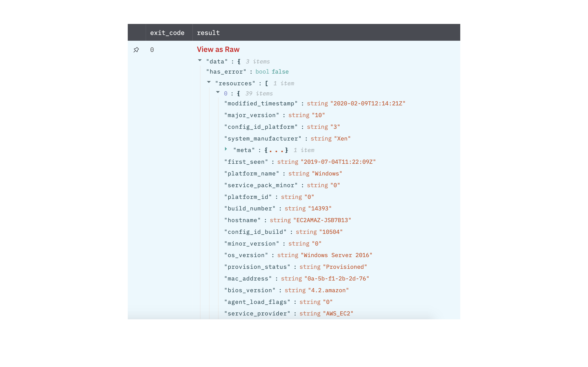Image resolution: width=588 pixels, height=367 pixels.
Task: Select the 'exit_code' tab
Action: coord(167,32)
